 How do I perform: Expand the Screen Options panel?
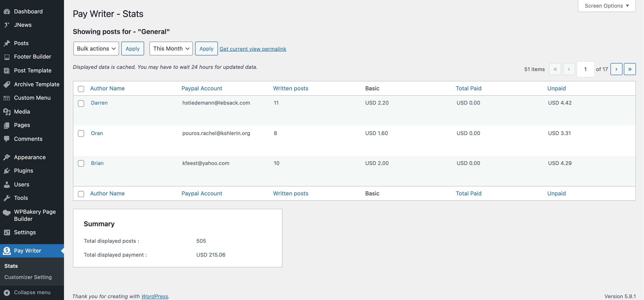pos(606,6)
